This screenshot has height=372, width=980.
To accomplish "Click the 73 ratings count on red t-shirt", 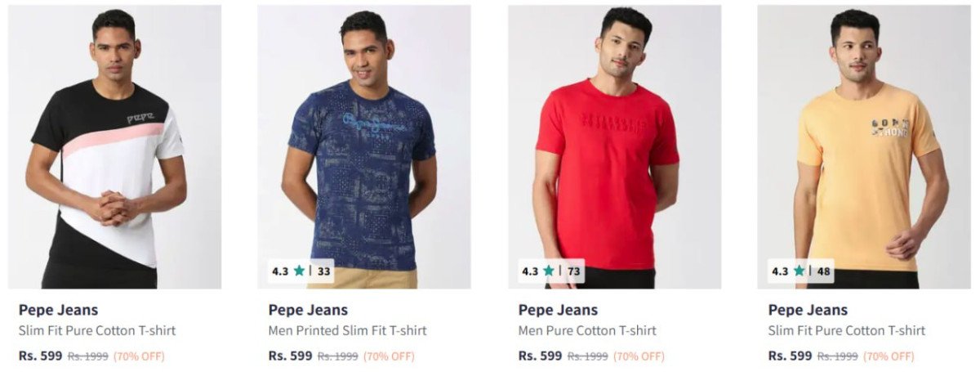I will [573, 271].
